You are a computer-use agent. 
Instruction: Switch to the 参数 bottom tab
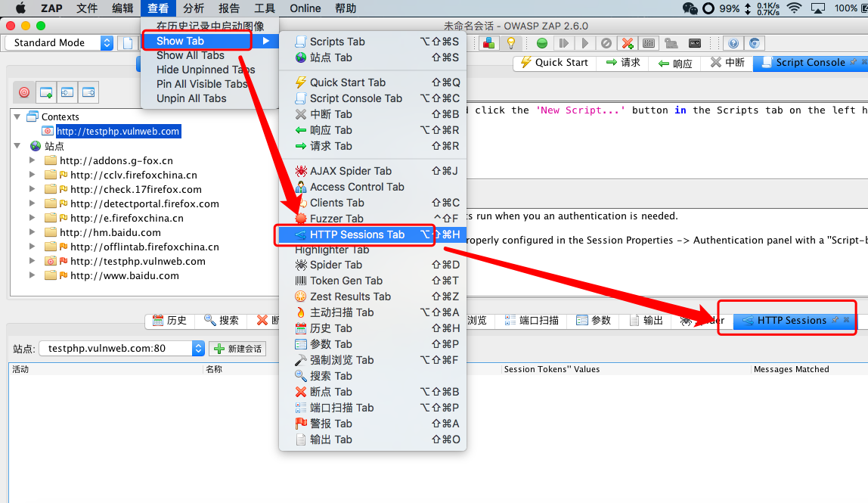tap(594, 320)
